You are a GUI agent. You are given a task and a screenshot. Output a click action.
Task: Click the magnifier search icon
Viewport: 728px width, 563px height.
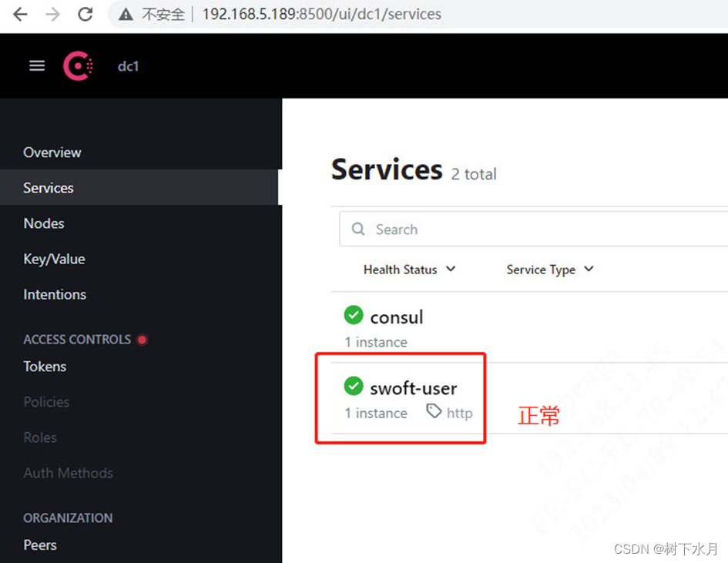coord(358,229)
